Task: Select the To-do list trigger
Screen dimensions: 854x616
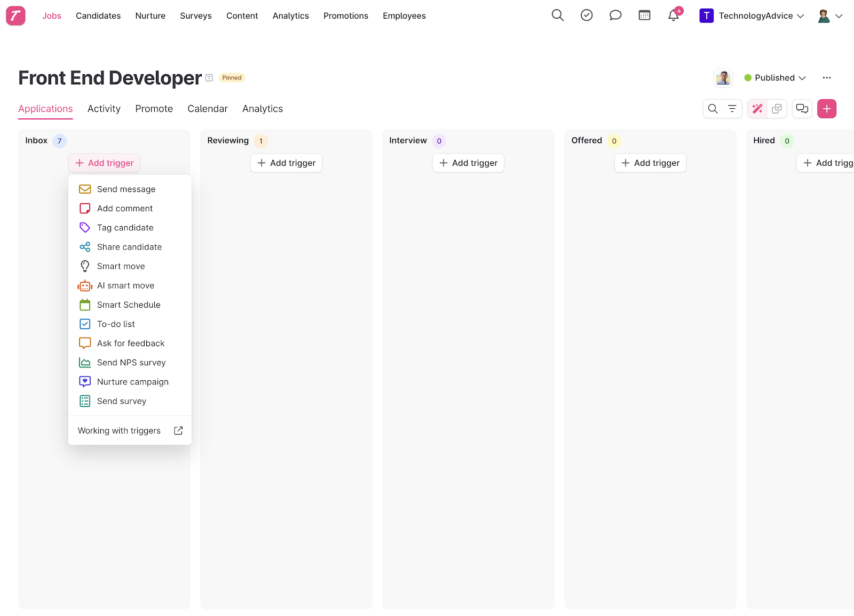Action: 130,324
